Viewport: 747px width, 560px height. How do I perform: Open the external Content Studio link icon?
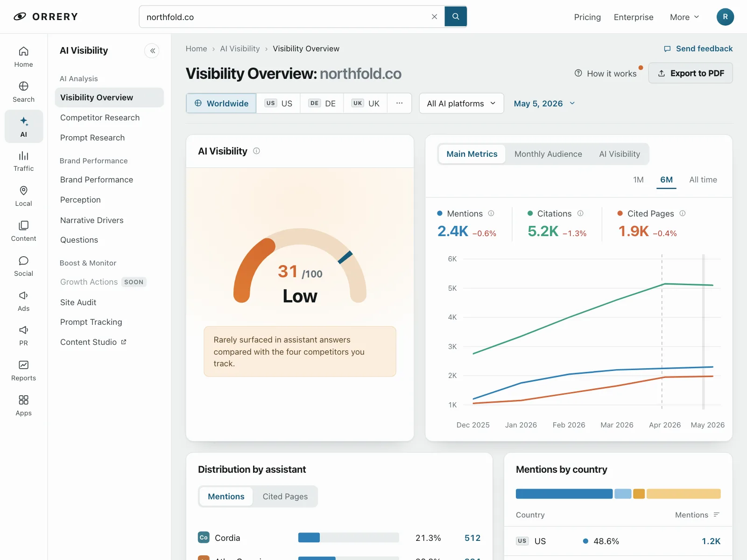[124, 342]
